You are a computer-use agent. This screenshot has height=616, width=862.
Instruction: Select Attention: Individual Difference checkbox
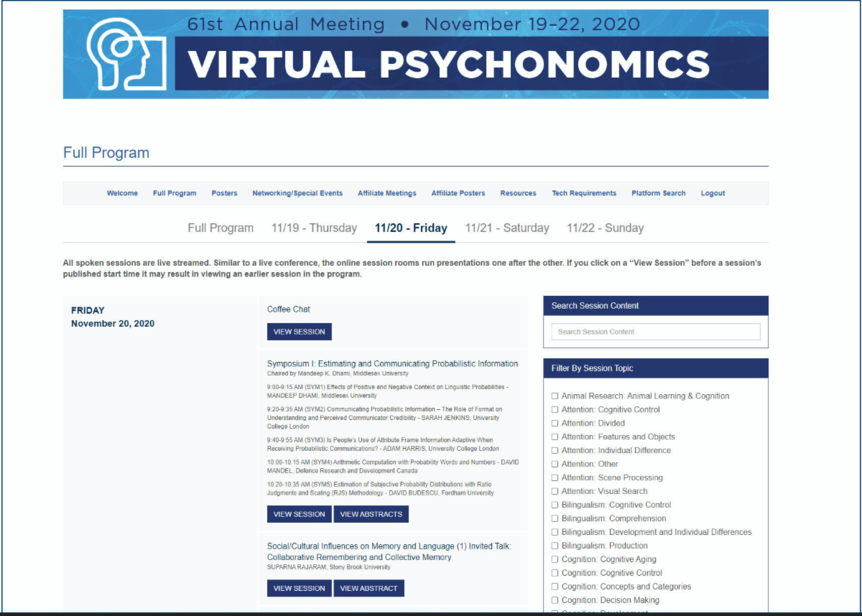pyautogui.click(x=555, y=451)
